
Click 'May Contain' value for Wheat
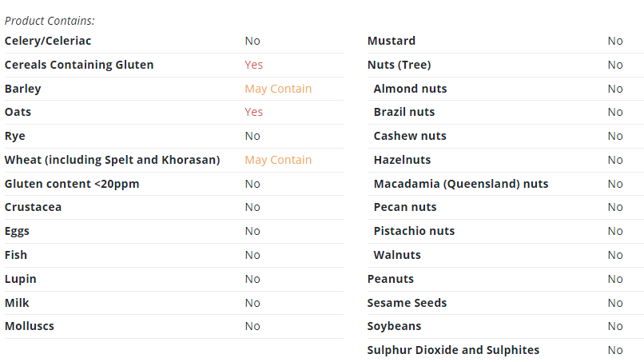pyautogui.click(x=278, y=160)
